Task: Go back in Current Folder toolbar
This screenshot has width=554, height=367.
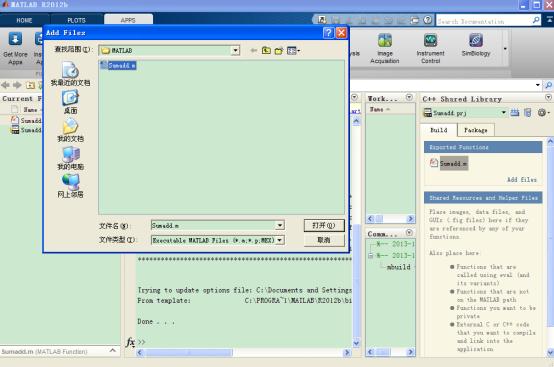Action: [x=5, y=85]
